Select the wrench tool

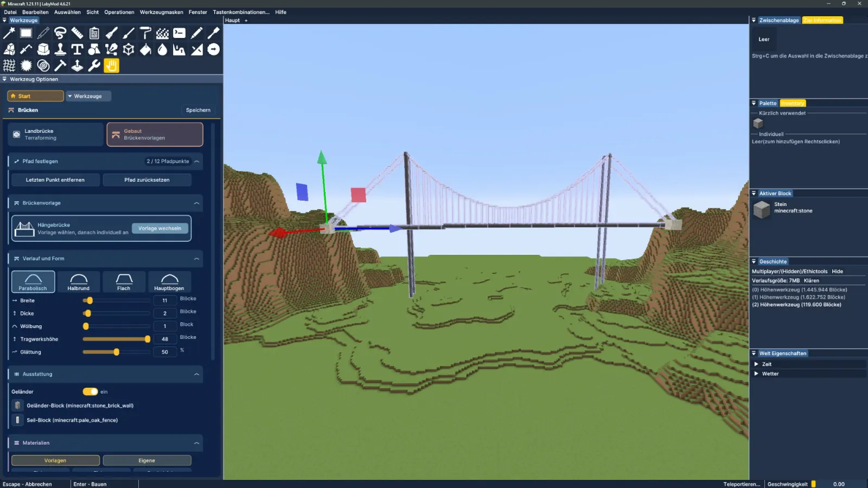click(x=94, y=66)
